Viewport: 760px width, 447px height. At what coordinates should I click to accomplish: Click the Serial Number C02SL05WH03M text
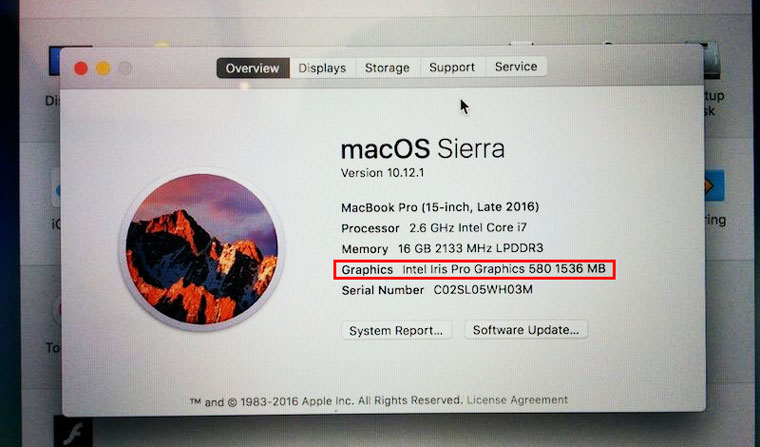click(x=437, y=290)
